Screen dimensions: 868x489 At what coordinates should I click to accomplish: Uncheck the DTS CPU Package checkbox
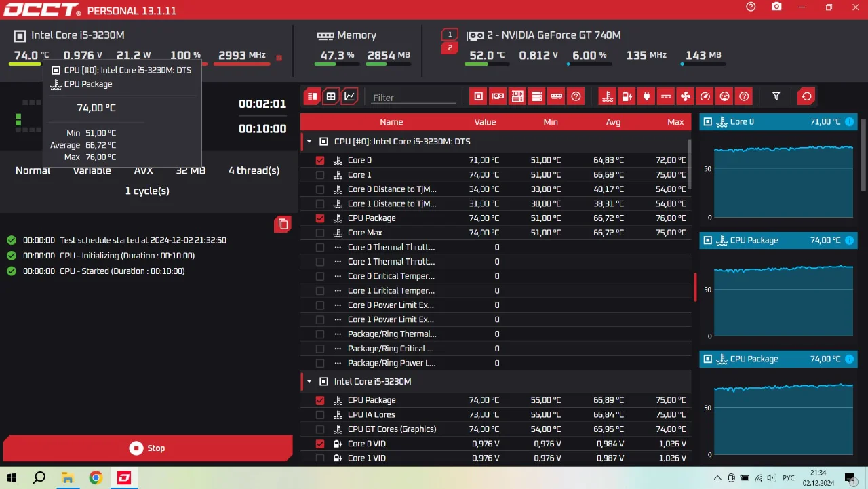(x=320, y=218)
